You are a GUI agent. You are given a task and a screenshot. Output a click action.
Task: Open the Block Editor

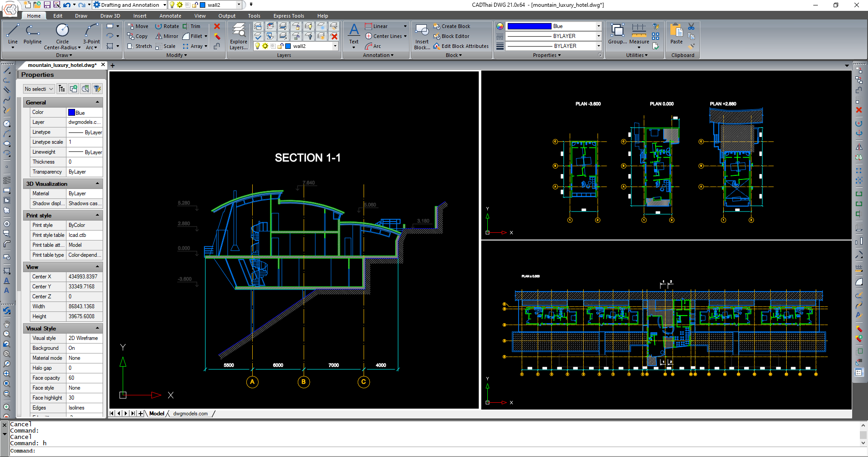[x=451, y=36]
